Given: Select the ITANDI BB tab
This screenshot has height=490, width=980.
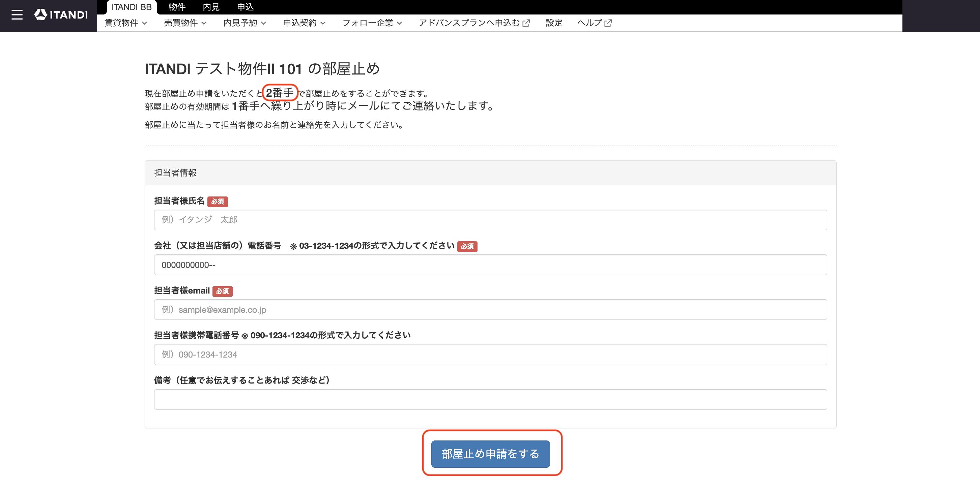Looking at the screenshot, I should click(132, 7).
